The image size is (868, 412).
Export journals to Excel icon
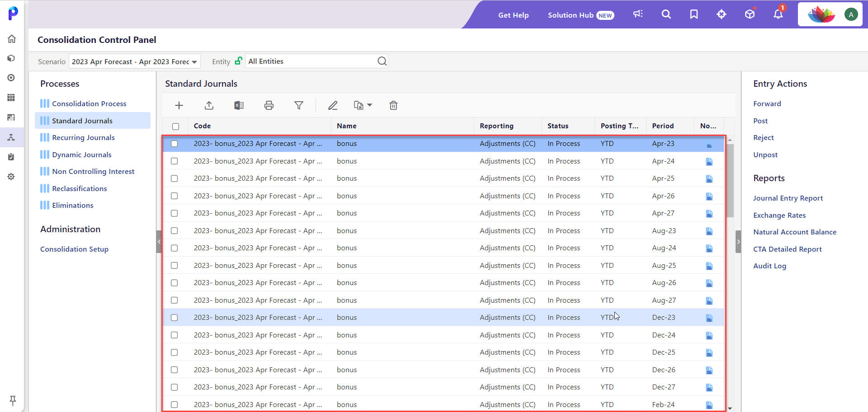239,105
